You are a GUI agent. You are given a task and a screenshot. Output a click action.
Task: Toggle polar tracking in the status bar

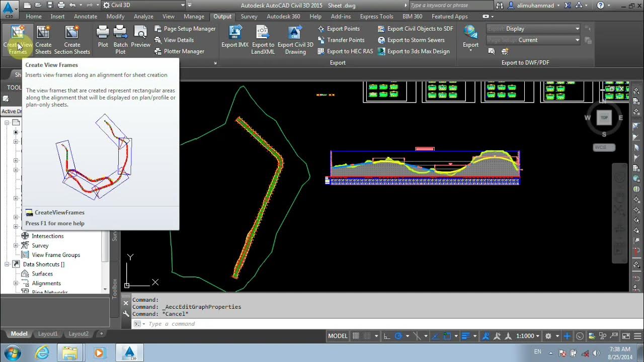click(398, 336)
